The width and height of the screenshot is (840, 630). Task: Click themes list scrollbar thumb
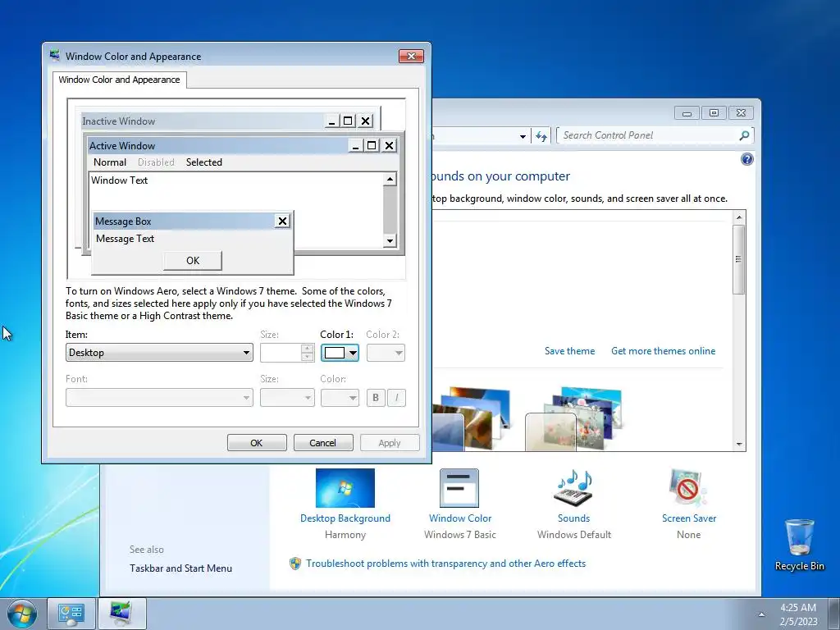739,259
